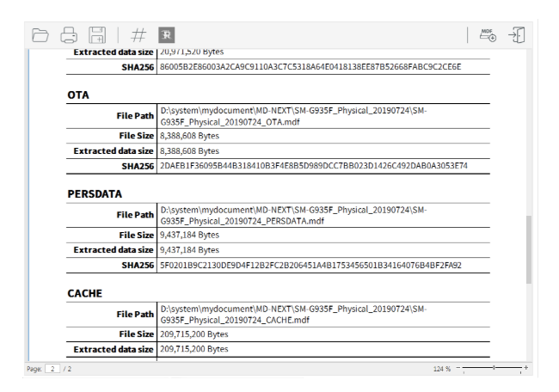The image size is (559, 392).
Task: Click the page number input field
Action: pos(52,368)
